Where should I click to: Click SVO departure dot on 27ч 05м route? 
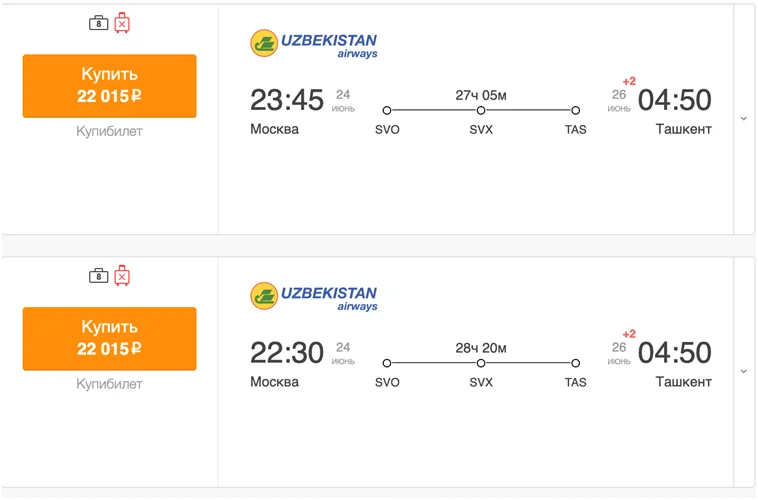click(x=387, y=110)
